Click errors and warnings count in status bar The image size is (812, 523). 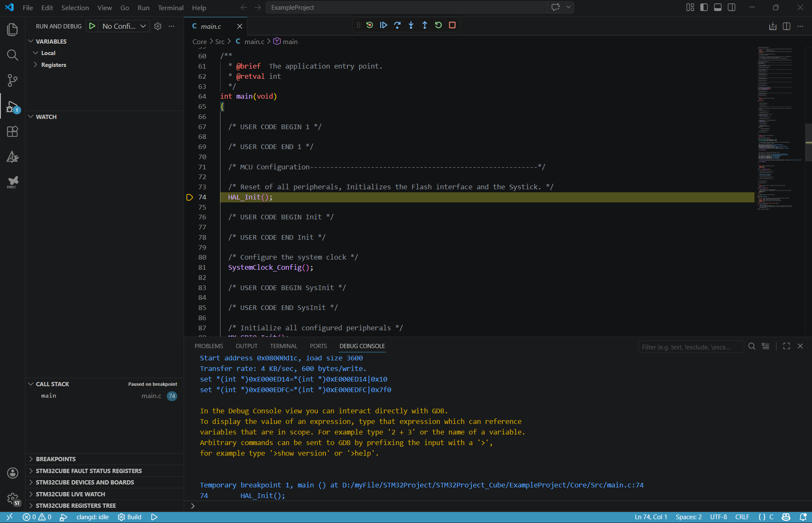[37, 517]
